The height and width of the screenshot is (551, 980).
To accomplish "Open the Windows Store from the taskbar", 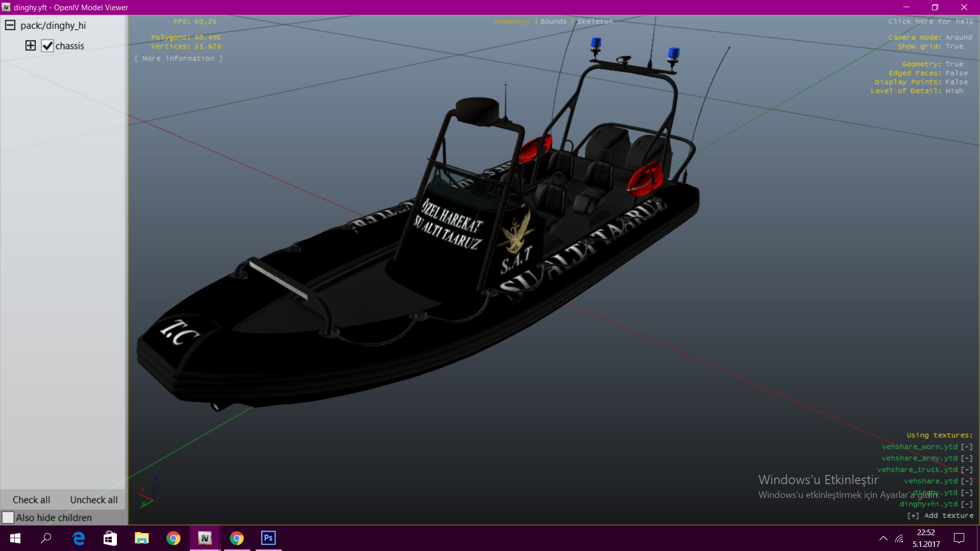I will click(110, 538).
